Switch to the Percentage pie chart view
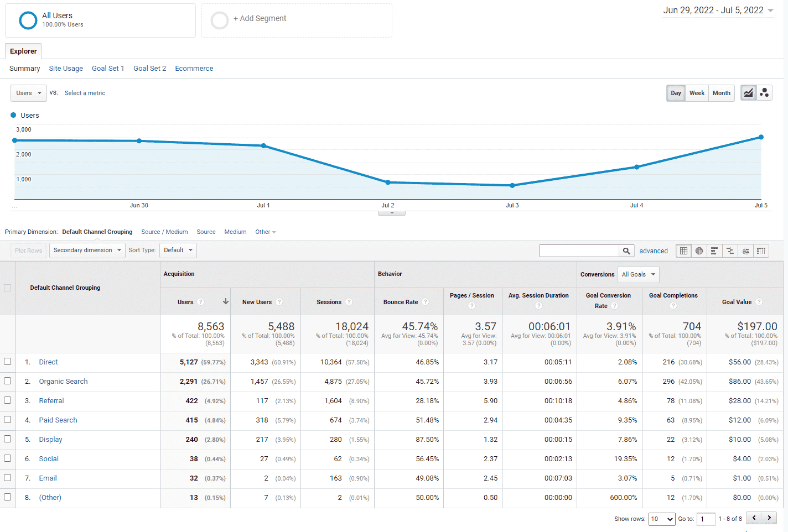This screenshot has height=532, width=788. (698, 251)
